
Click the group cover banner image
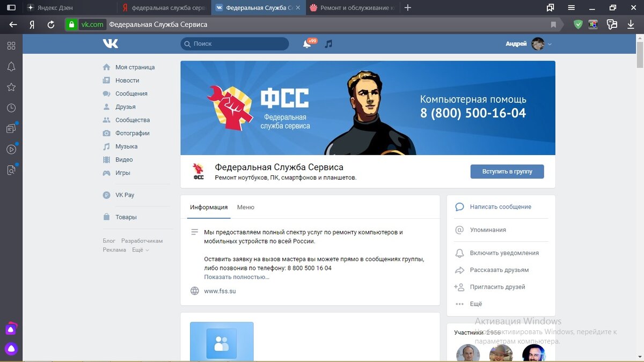click(368, 108)
